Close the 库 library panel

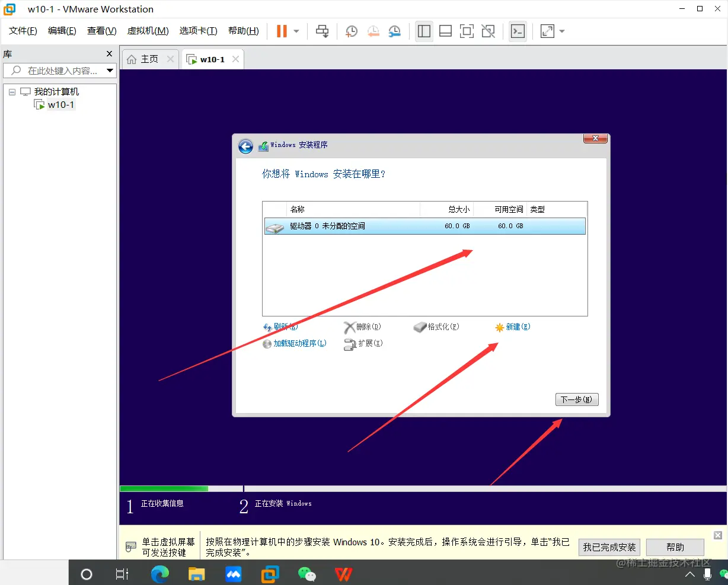coord(109,54)
